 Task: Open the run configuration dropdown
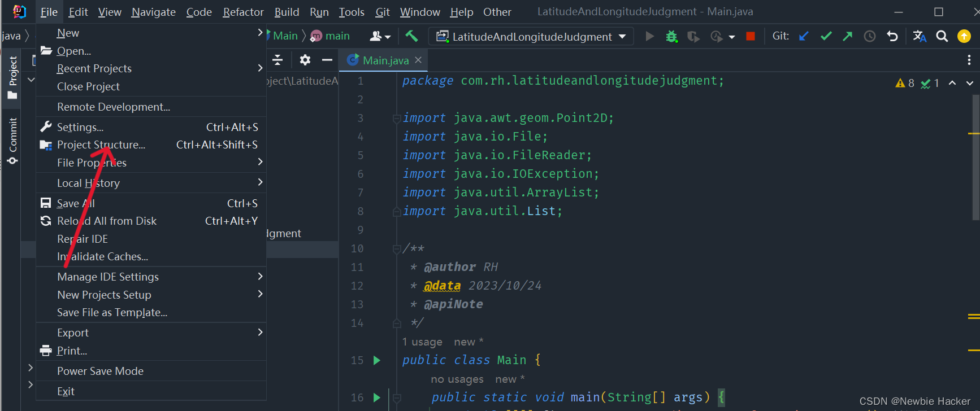click(531, 37)
